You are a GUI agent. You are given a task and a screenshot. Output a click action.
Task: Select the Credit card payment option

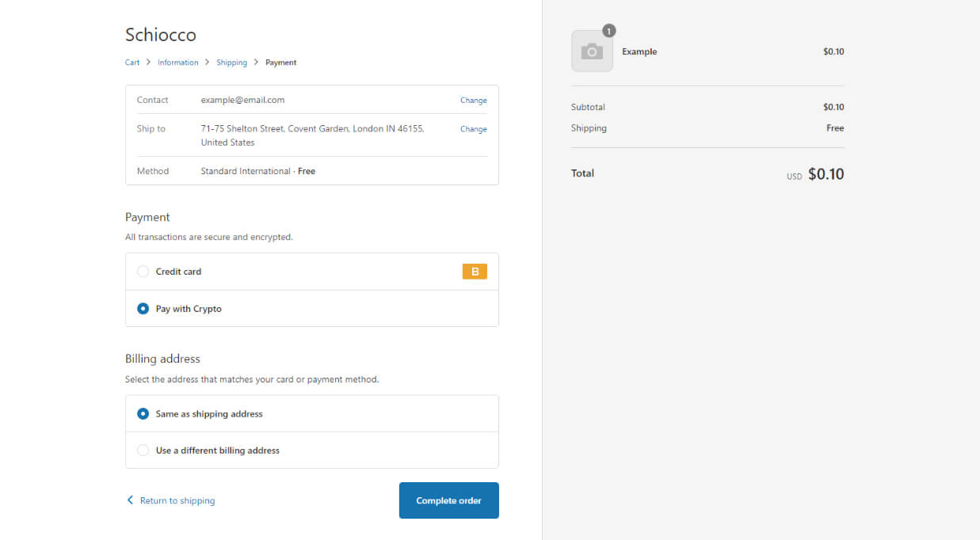143,272
